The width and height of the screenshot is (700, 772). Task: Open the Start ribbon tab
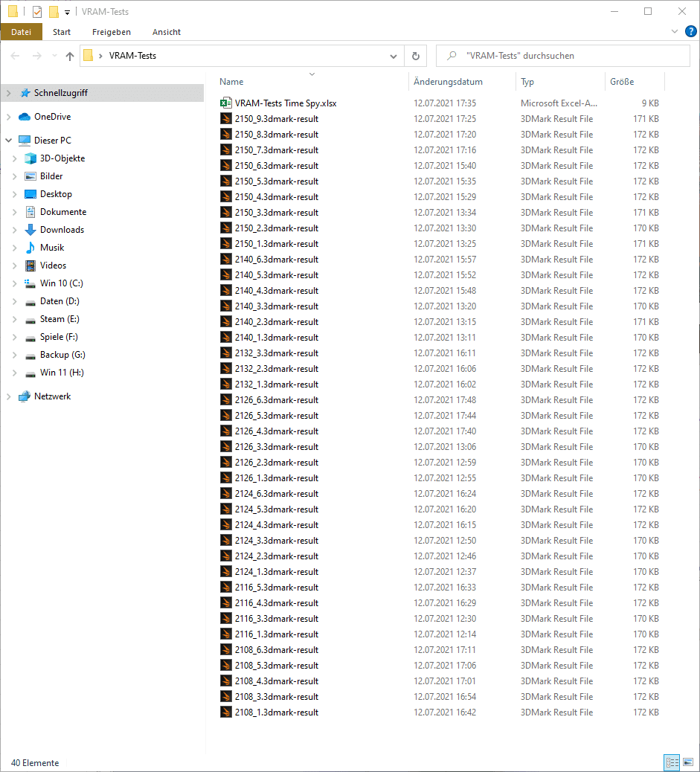point(62,32)
